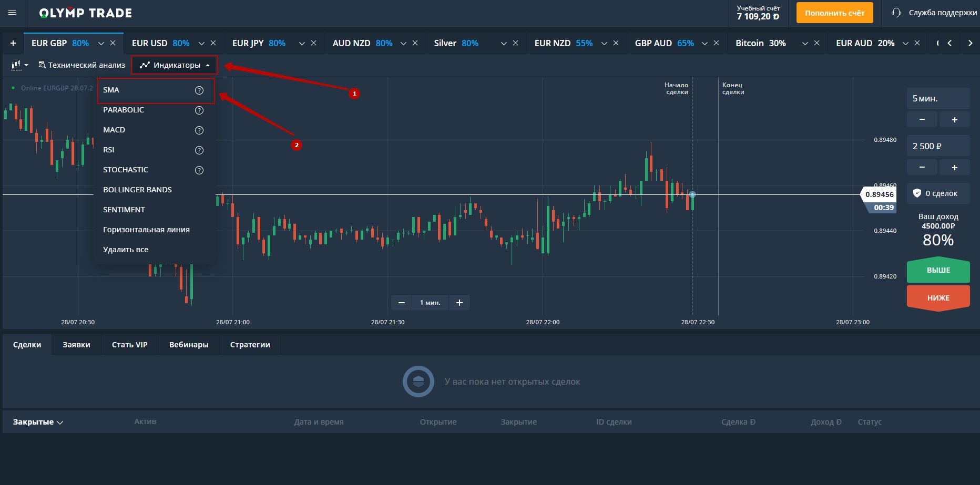
Task: Expand Silver tab dropdown arrow
Action: tap(504, 44)
